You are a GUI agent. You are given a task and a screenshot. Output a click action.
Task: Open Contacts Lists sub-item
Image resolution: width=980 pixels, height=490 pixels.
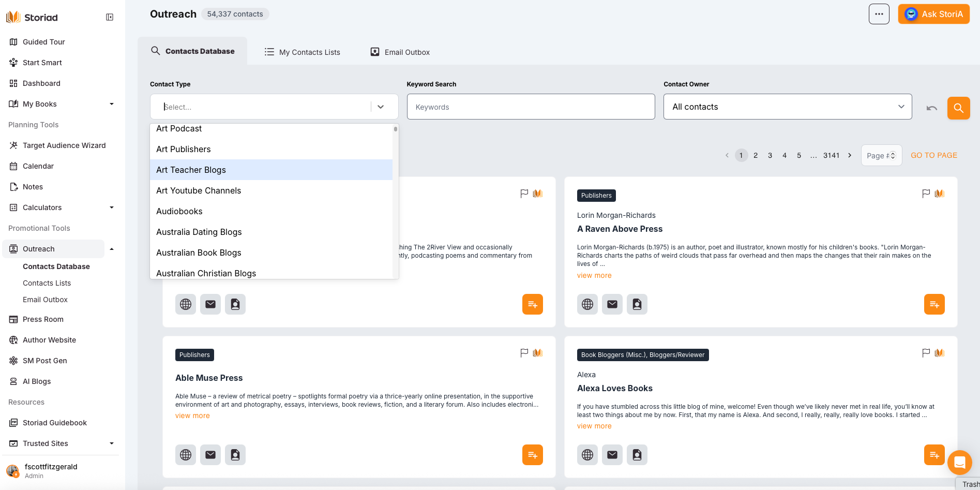tap(47, 283)
